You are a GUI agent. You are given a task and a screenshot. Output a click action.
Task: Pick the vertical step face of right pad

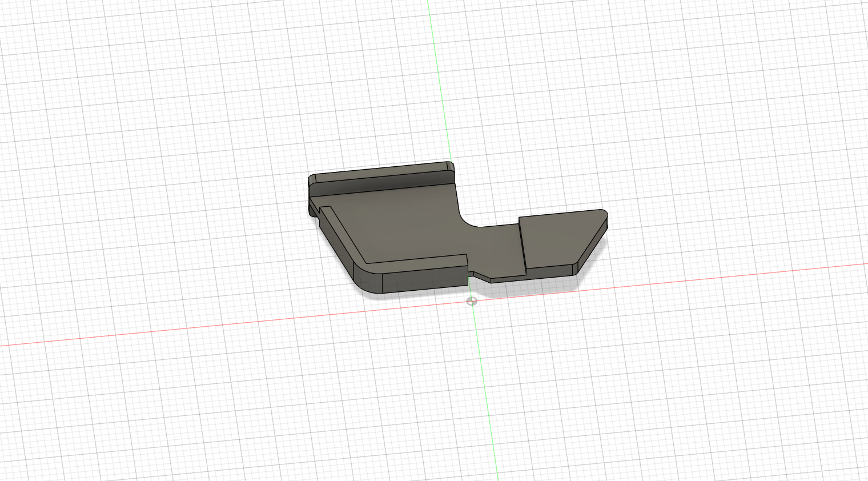523,243
